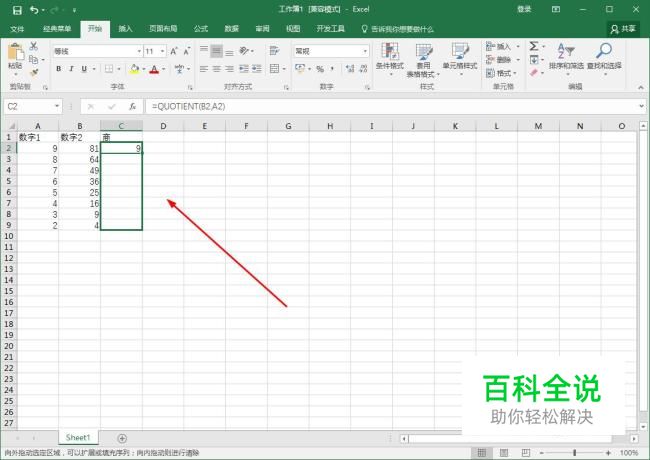Switch to Page Layout view in status bar
The width and height of the screenshot is (650, 460).
coord(504,453)
